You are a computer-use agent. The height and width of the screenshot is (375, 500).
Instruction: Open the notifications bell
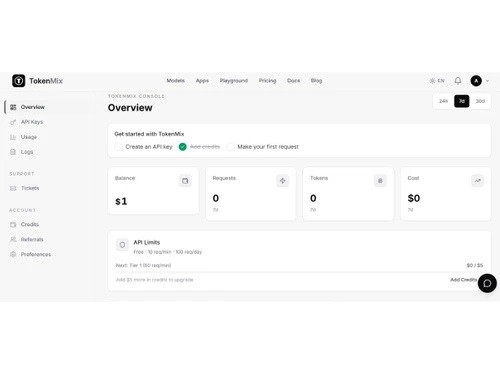pyautogui.click(x=458, y=81)
